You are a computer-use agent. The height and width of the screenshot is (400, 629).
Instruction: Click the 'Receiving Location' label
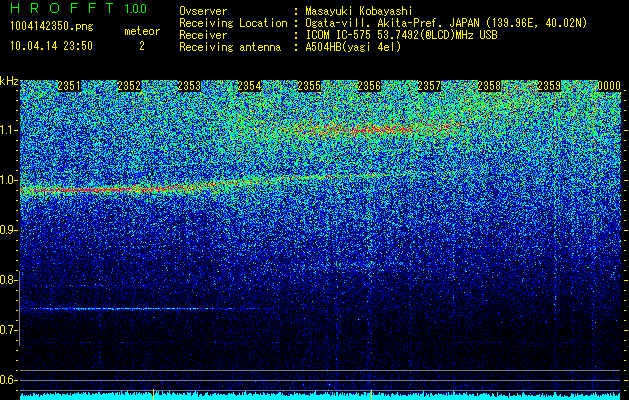click(233, 23)
